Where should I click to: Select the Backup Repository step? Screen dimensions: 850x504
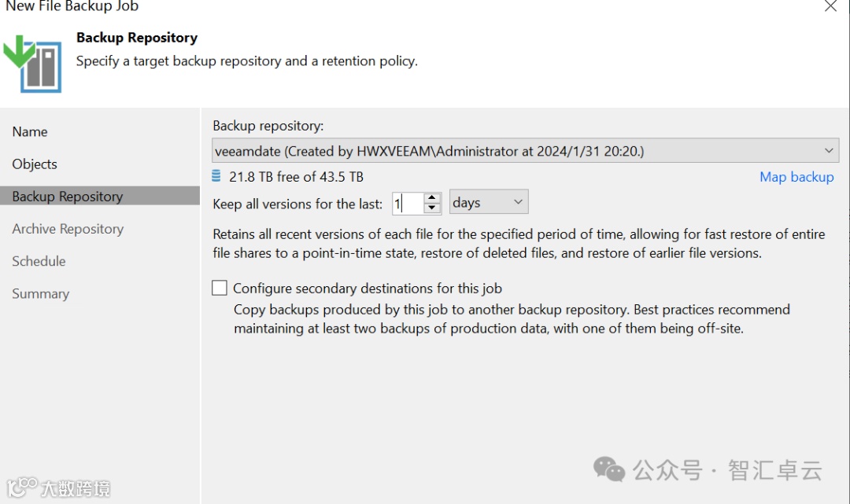click(x=68, y=196)
